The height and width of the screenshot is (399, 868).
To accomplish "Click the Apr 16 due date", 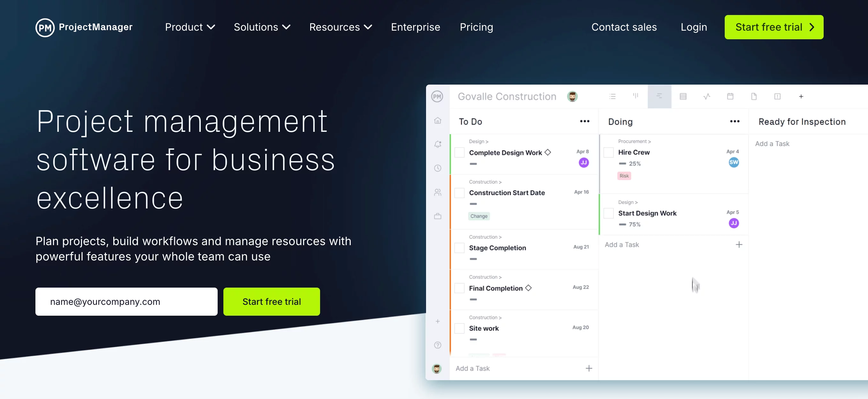I will click(581, 192).
